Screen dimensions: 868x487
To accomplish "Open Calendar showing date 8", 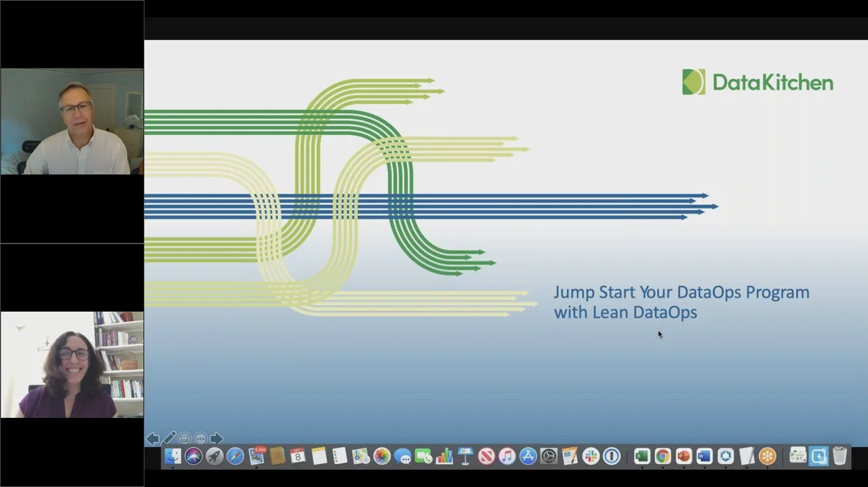I will 298,456.
